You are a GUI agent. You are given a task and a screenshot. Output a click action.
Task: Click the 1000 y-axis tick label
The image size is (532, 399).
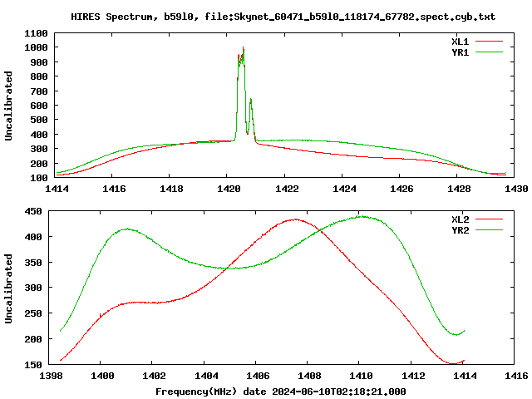[36, 47]
